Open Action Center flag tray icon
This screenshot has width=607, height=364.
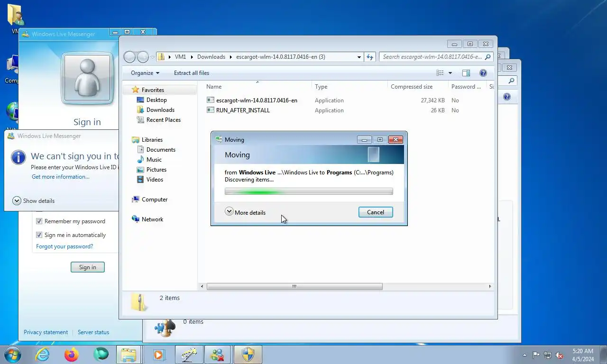pyautogui.click(x=536, y=355)
